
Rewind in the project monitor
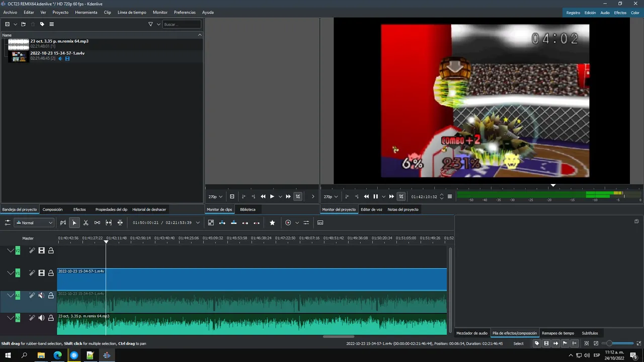pos(366,197)
